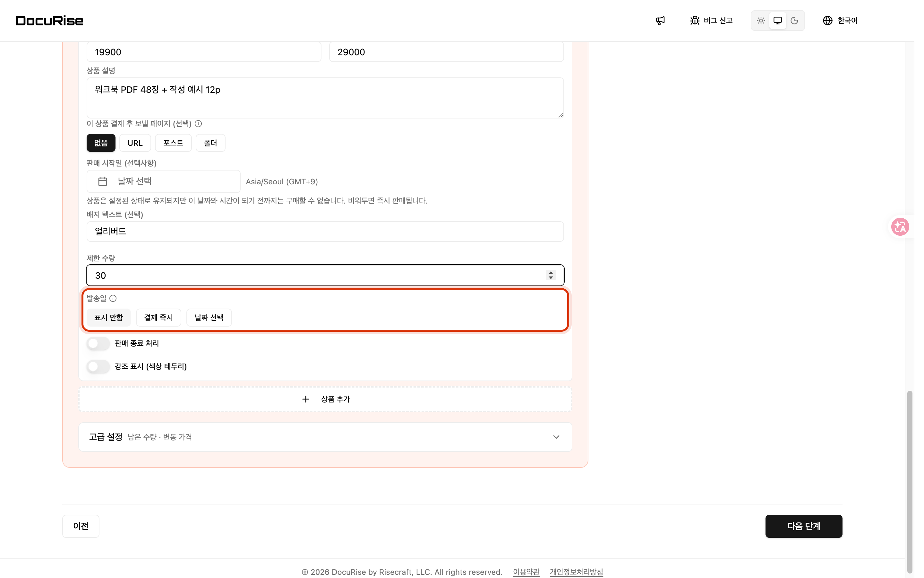This screenshot has height=578, width=924.
Task: Select 없음 redirect option
Action: click(101, 143)
